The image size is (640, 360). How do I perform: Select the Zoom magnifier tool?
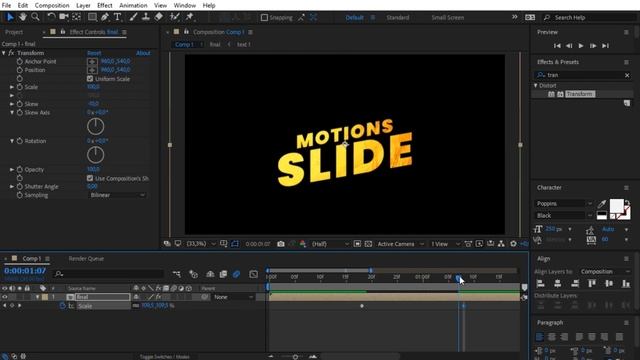pyautogui.click(x=36, y=17)
